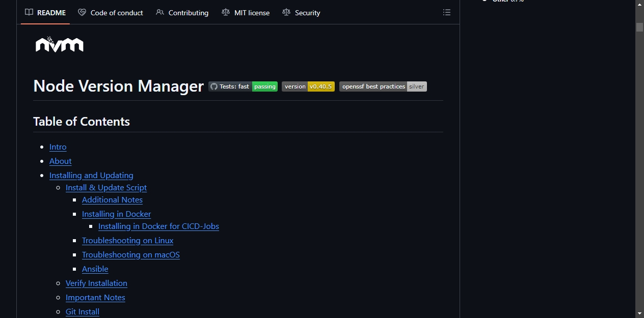Screen dimensions: 644x318
Task: Click the scrollbar down arrow
Action: point(639,313)
